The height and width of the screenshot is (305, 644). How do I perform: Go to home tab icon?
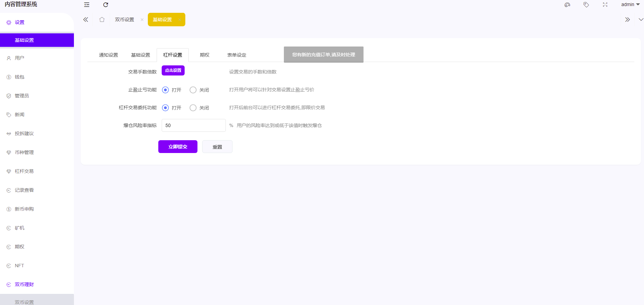click(x=102, y=20)
